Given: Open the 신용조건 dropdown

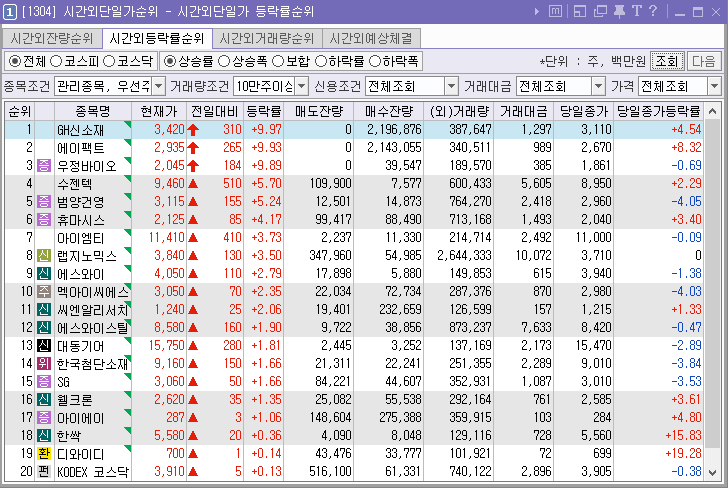Looking at the screenshot, I should tap(451, 86).
